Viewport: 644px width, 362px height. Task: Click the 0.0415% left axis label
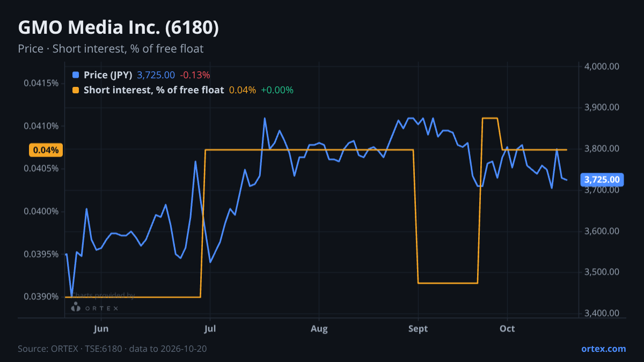(x=41, y=84)
